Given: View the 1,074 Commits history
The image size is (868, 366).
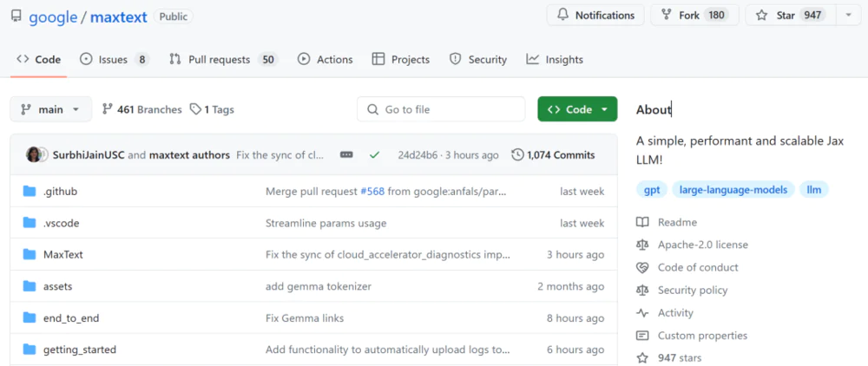Looking at the screenshot, I should point(553,155).
